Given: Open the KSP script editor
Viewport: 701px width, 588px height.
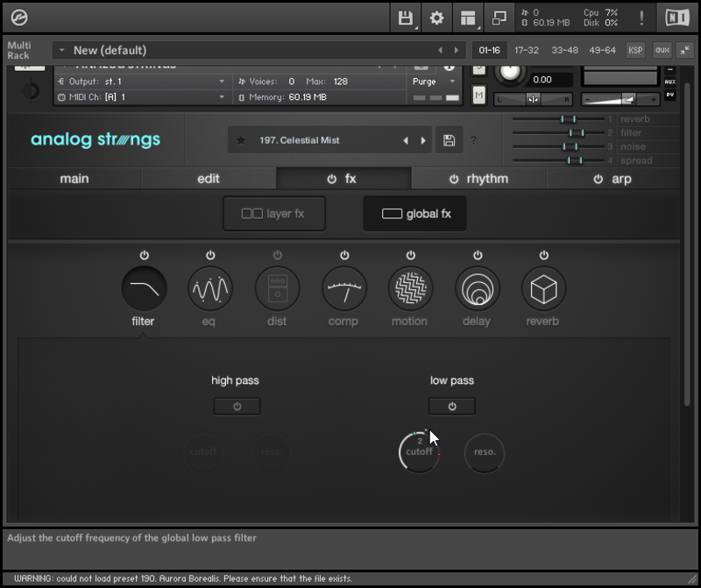Looking at the screenshot, I should click(x=635, y=50).
